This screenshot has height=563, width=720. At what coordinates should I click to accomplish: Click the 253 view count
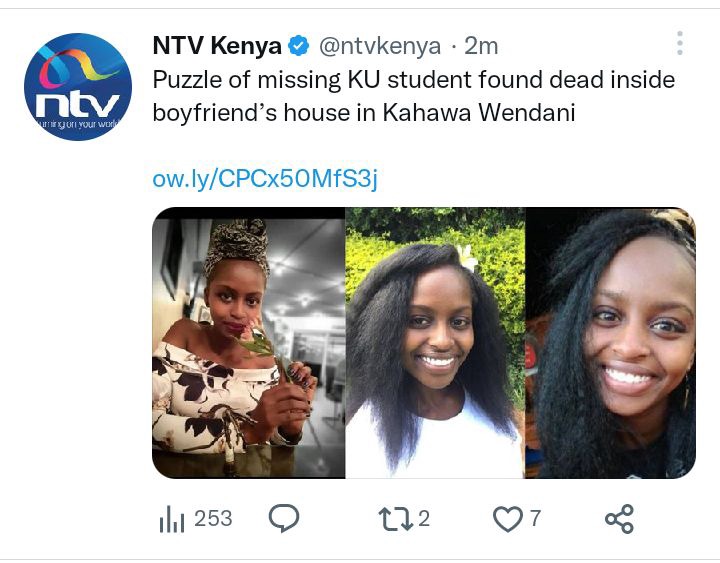coord(213,519)
